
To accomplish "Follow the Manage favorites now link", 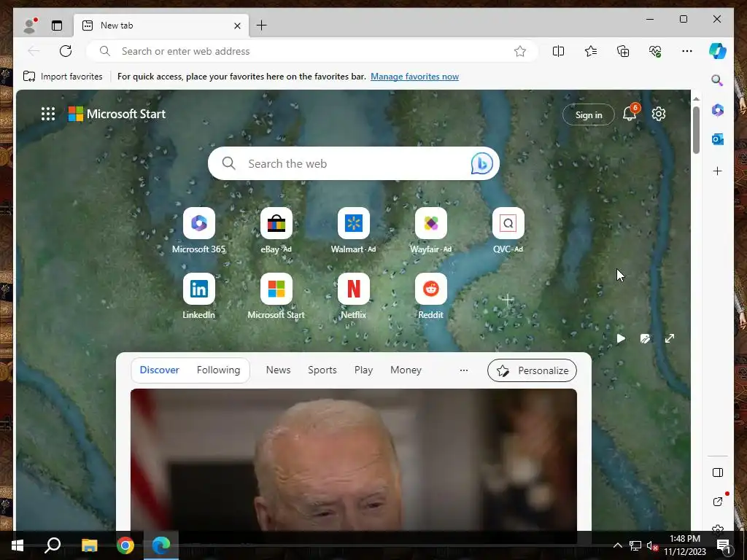I will click(414, 76).
